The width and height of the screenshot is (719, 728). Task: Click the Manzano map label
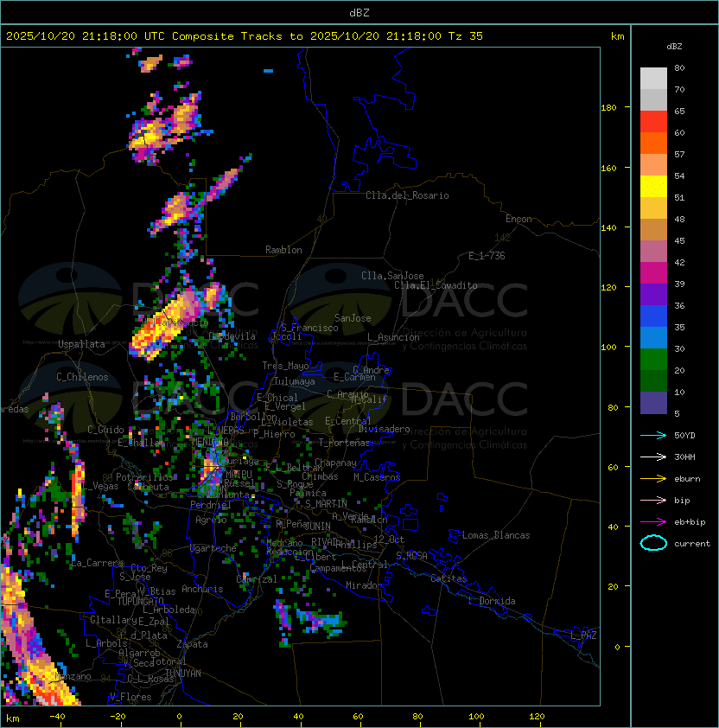(73, 676)
